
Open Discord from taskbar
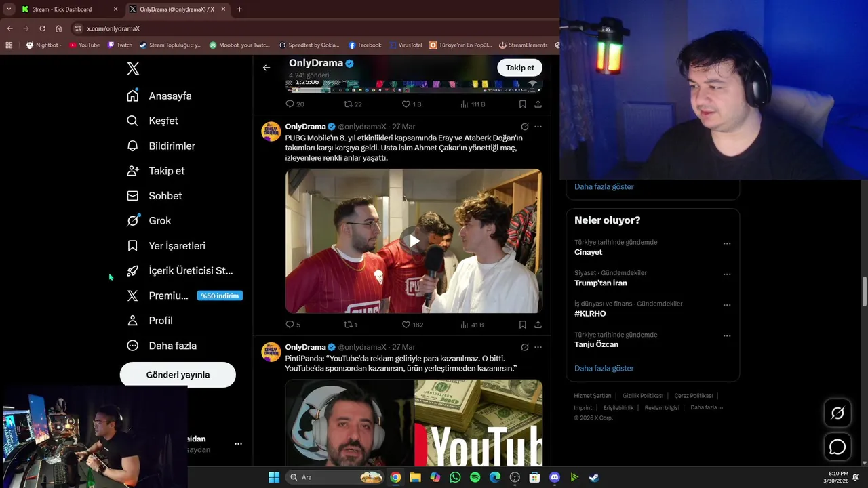554,477
